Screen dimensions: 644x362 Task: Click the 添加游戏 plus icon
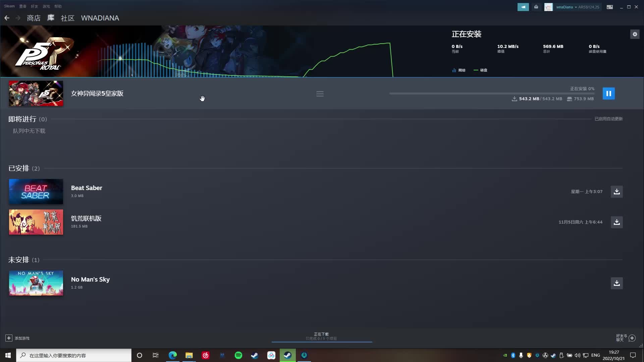pyautogui.click(x=9, y=338)
